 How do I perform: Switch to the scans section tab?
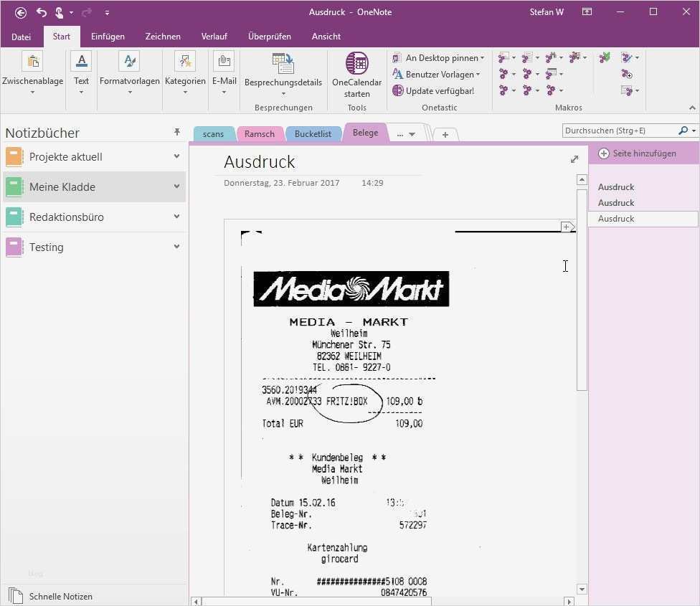click(213, 134)
